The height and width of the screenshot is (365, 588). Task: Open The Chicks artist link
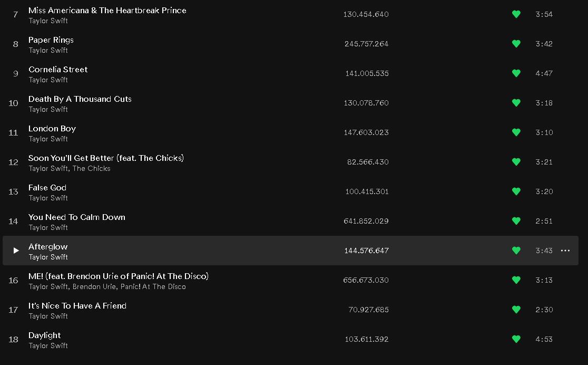tap(91, 169)
